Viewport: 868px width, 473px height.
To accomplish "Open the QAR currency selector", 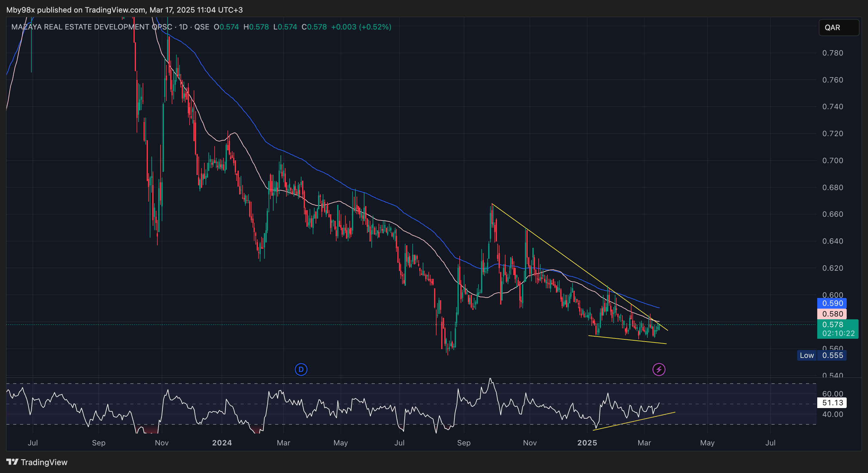I will 839,27.
